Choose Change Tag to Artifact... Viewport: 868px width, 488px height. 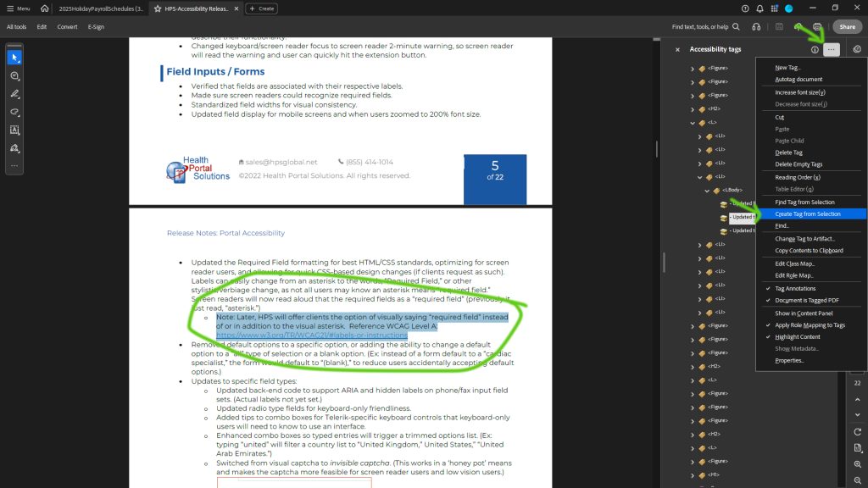[804, 238]
